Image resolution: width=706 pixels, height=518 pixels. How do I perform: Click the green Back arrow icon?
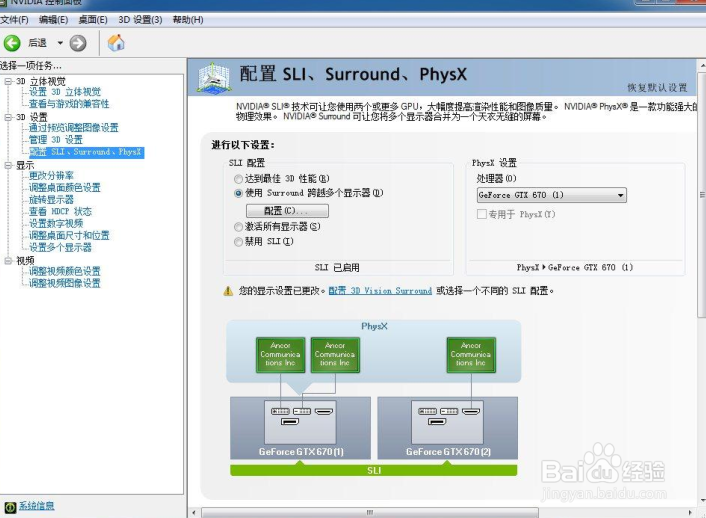pyautogui.click(x=12, y=43)
